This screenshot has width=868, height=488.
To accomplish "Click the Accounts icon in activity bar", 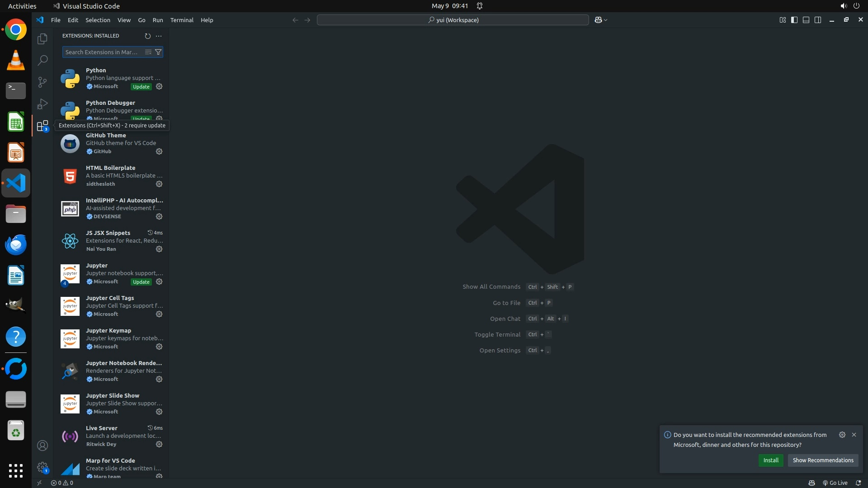I will pos(42,446).
